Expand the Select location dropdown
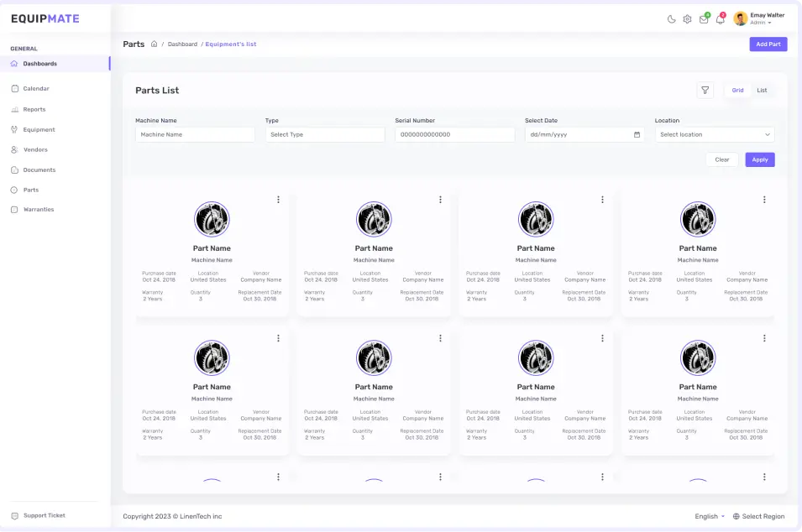 click(x=715, y=134)
